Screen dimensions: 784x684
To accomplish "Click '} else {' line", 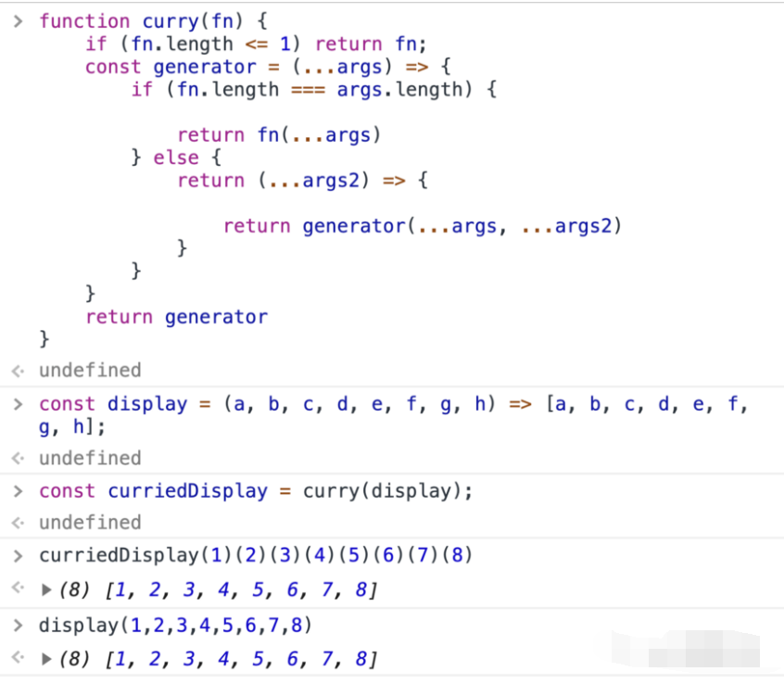I will [x=176, y=158].
